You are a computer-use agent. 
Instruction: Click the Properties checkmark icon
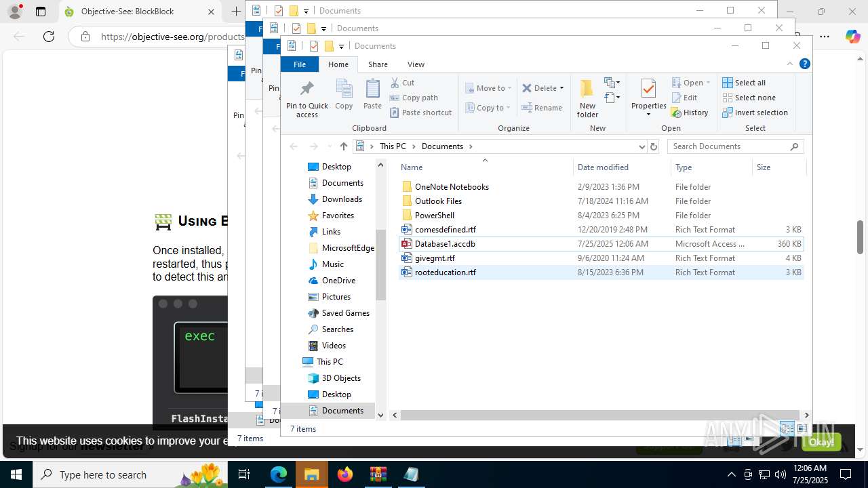point(648,89)
